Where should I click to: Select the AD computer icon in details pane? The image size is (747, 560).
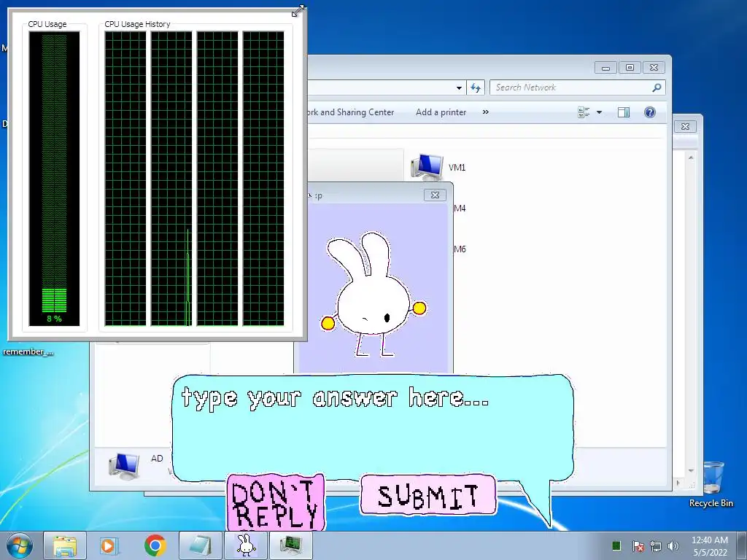pyautogui.click(x=124, y=466)
